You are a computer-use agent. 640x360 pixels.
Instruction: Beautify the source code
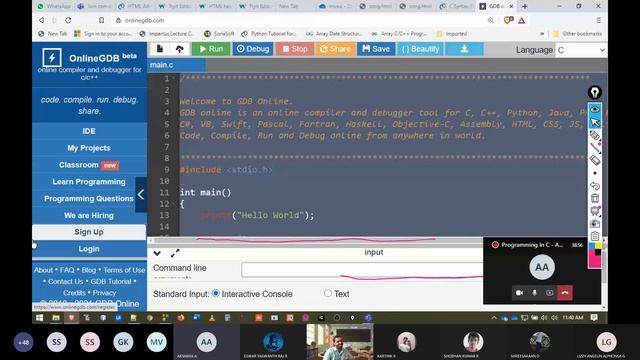tap(420, 49)
